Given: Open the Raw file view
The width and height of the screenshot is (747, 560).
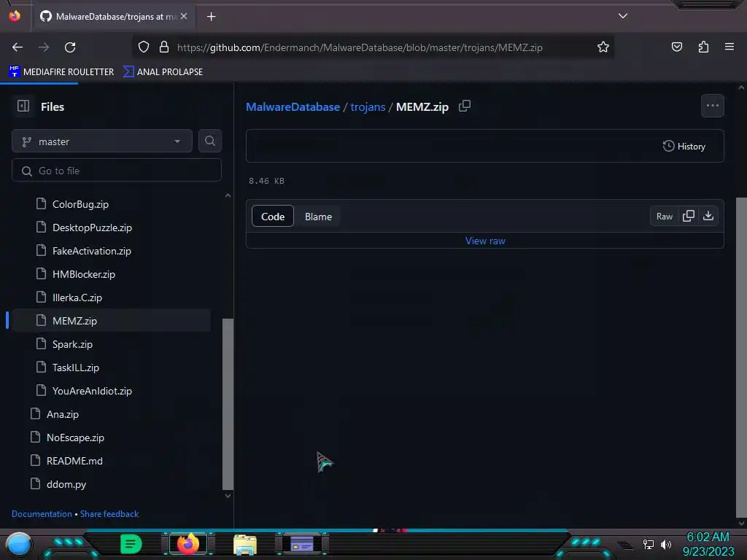Looking at the screenshot, I should click(664, 216).
